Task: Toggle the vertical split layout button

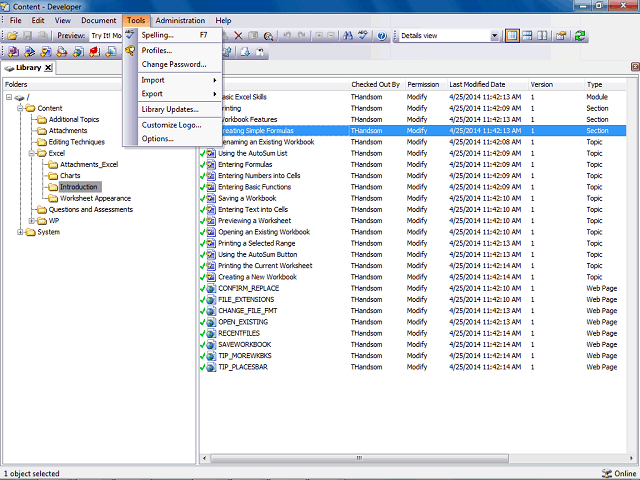Action: 542,36
